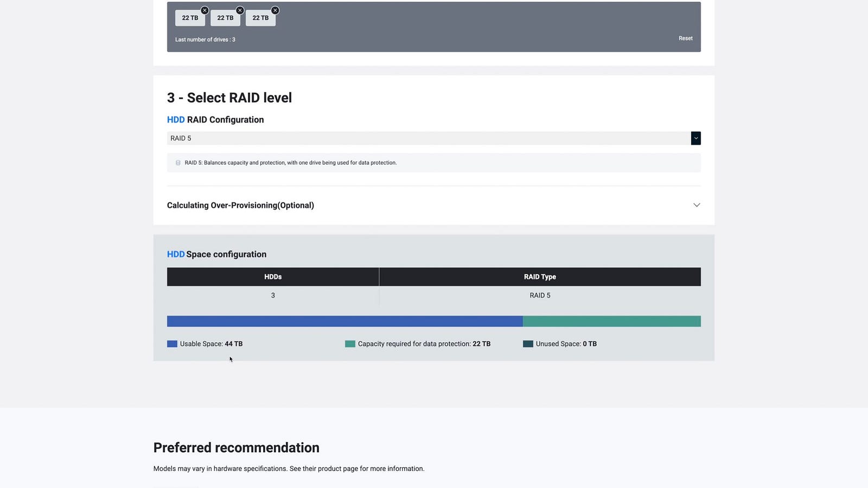
Task: Click the RAID 5 cell in the table
Action: (x=540, y=296)
